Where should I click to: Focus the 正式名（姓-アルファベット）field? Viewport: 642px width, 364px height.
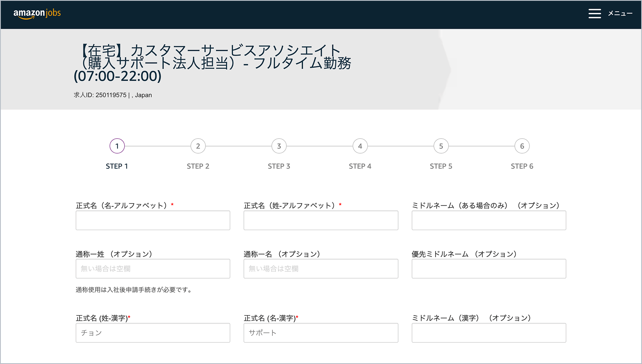(x=321, y=220)
